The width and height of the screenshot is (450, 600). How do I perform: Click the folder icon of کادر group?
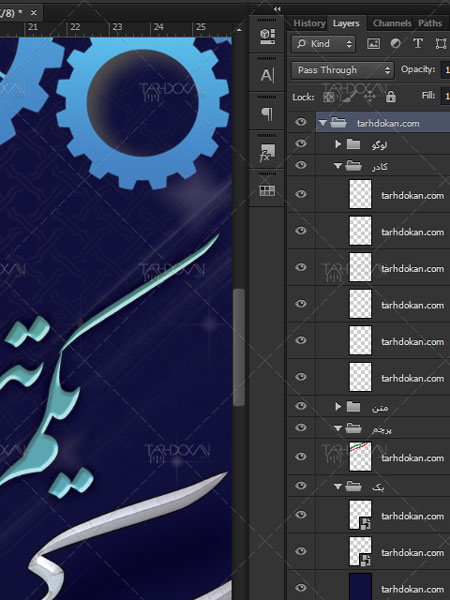(x=353, y=166)
